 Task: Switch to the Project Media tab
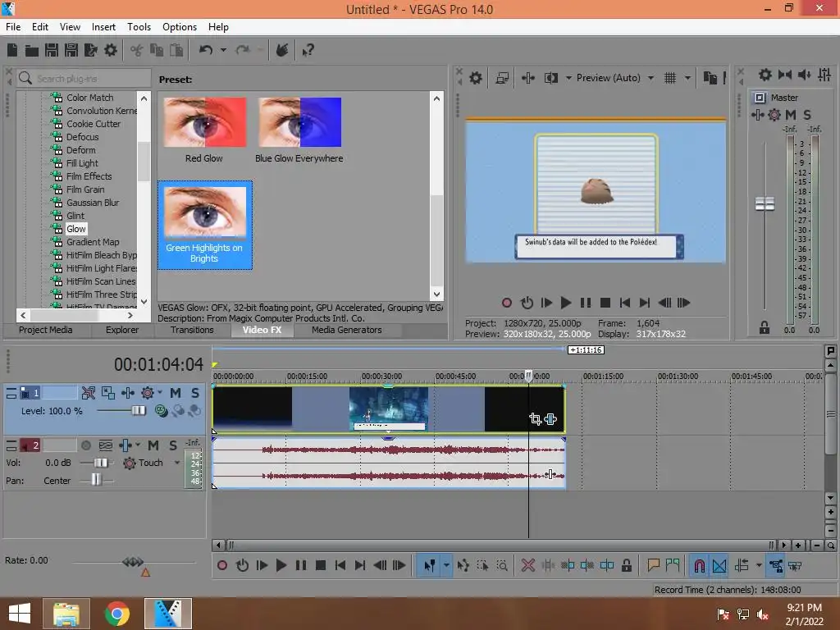(46, 330)
